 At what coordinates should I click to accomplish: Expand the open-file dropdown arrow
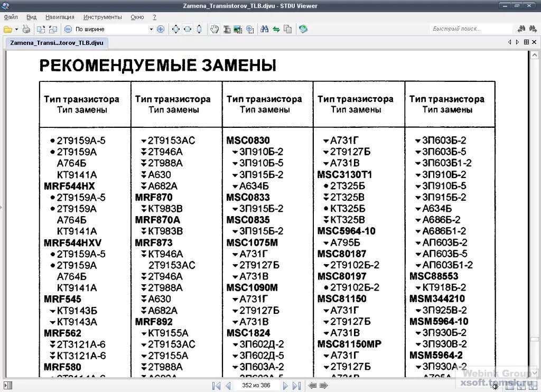[x=16, y=30]
